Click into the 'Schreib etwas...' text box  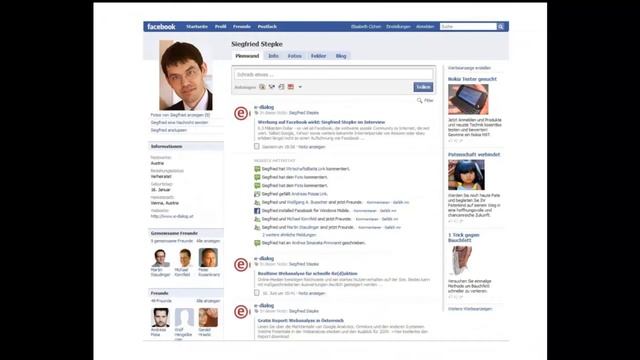point(333,75)
